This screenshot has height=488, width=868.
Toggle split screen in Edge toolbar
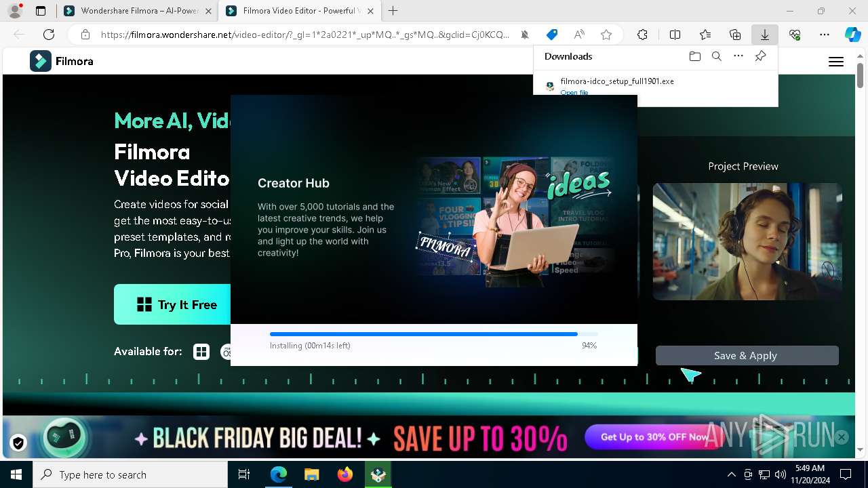point(675,35)
